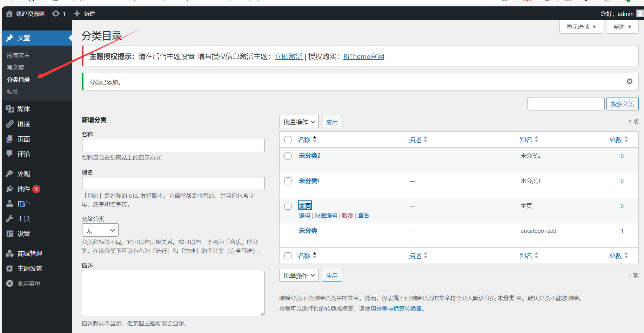Image resolution: width=644 pixels, height=333 pixels.
Task: Focus the 别名 input field
Action: 173,183
